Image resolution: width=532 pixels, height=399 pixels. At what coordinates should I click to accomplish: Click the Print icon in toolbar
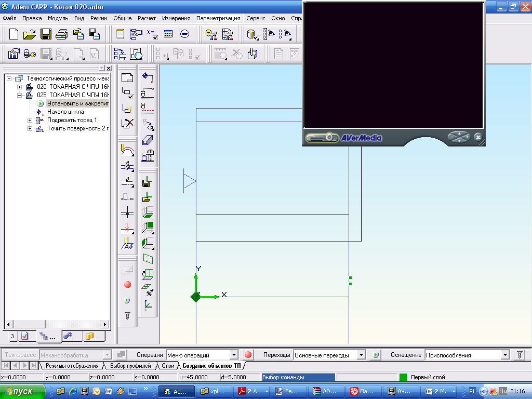(62, 34)
